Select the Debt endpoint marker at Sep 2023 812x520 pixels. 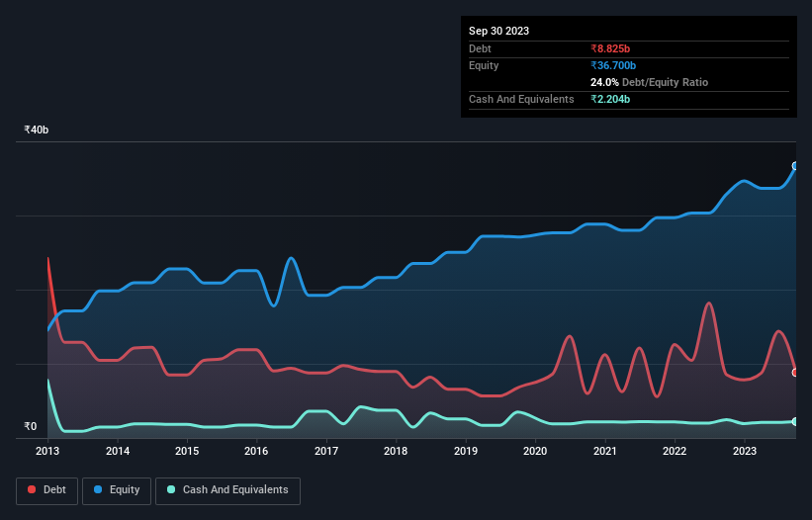tap(795, 373)
